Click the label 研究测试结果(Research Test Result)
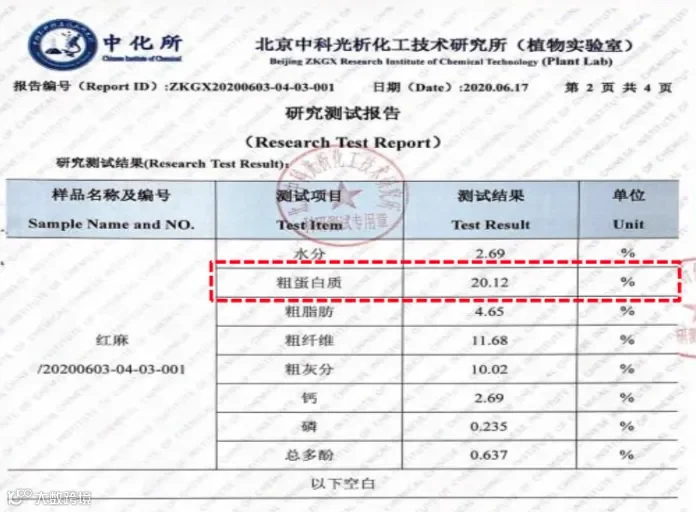This screenshot has width=696, height=512. click(x=170, y=163)
